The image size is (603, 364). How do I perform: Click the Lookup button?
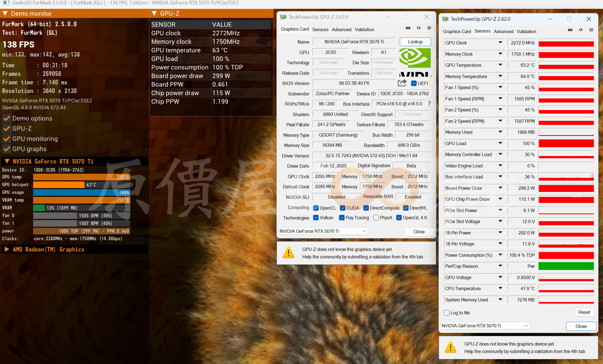coord(415,42)
